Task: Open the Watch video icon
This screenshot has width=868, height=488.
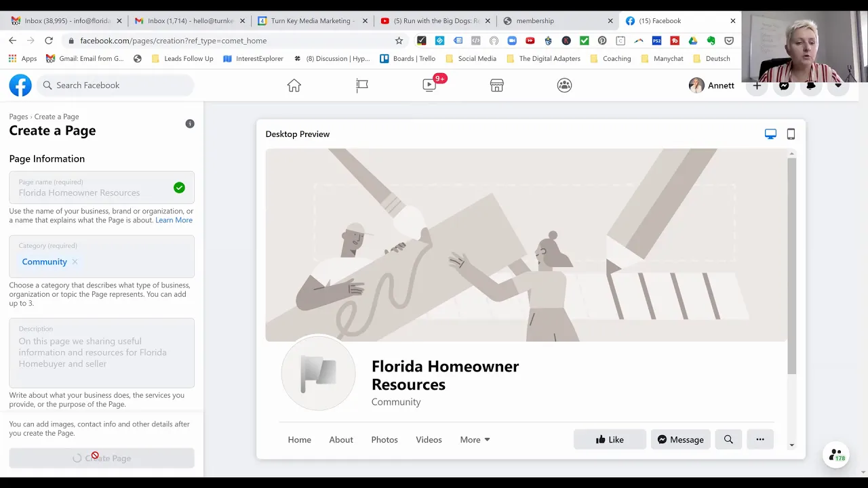Action: (429, 85)
